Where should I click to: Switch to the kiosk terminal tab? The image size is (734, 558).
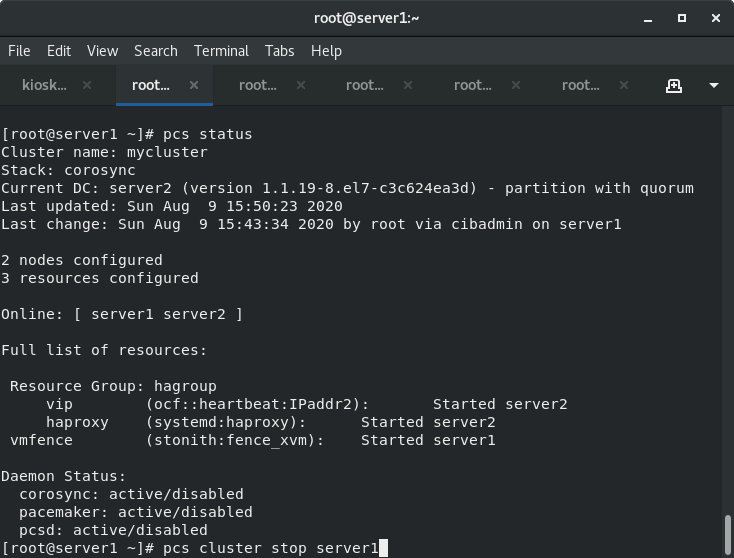(x=44, y=85)
